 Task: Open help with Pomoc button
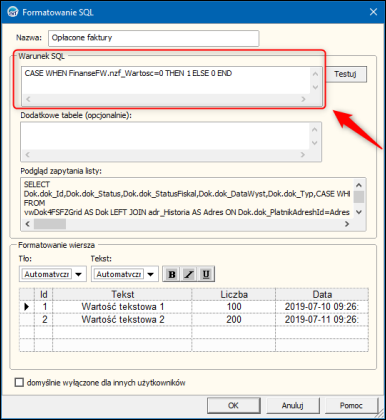[351, 405]
